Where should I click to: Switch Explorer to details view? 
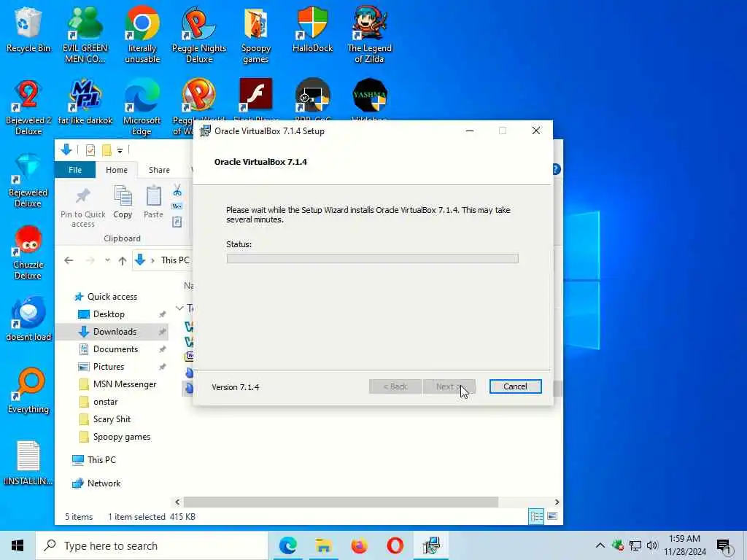point(536,516)
